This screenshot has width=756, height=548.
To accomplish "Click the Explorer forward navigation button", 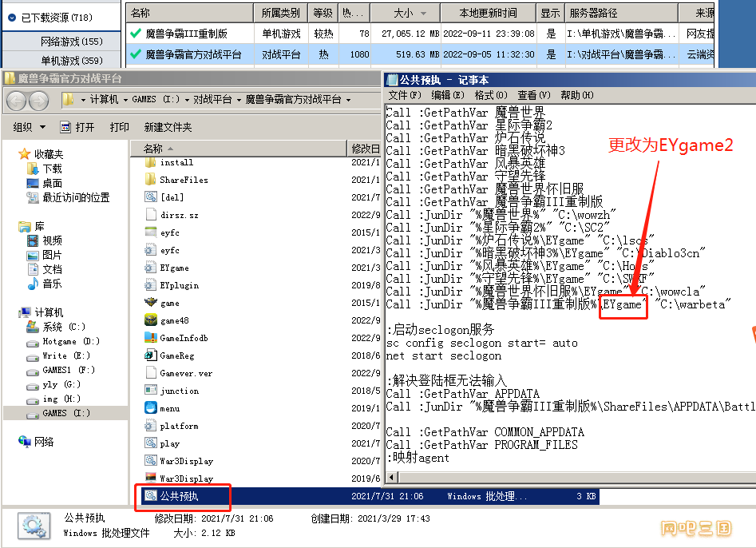I will point(38,101).
